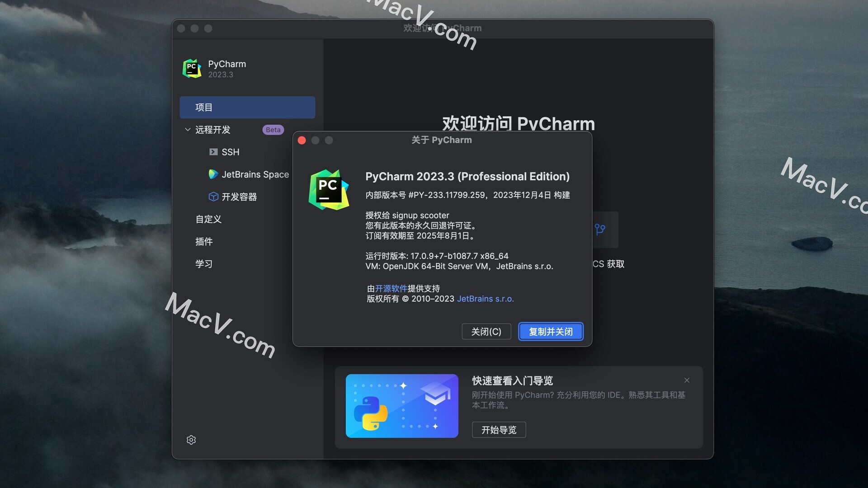Select the PyCharm 2023.3 Professional Edition title text
Image resolution: width=868 pixels, height=488 pixels.
[x=467, y=176]
